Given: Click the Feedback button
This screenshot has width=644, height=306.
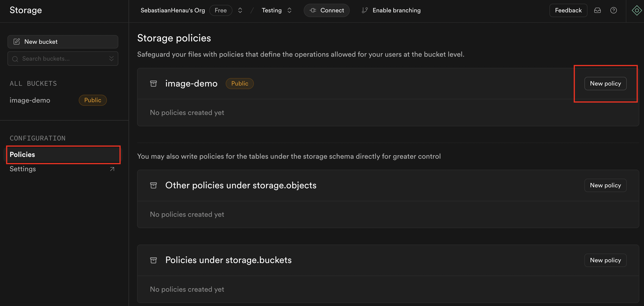Looking at the screenshot, I should tap(568, 10).
